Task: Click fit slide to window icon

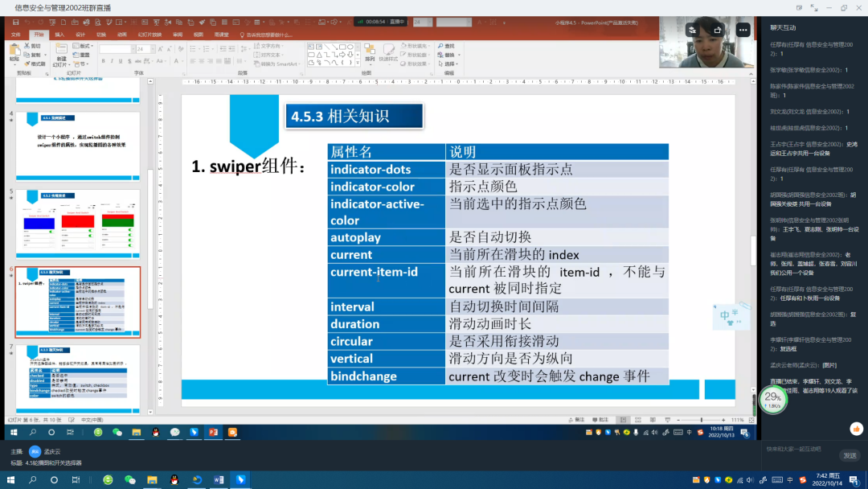Action: pos(751,421)
